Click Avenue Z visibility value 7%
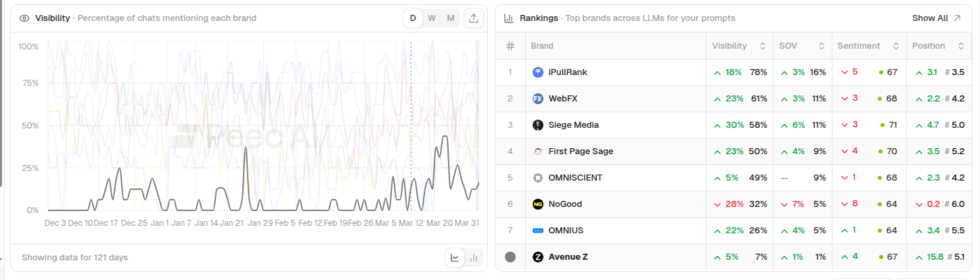The width and height of the screenshot is (980, 280). pos(761,257)
